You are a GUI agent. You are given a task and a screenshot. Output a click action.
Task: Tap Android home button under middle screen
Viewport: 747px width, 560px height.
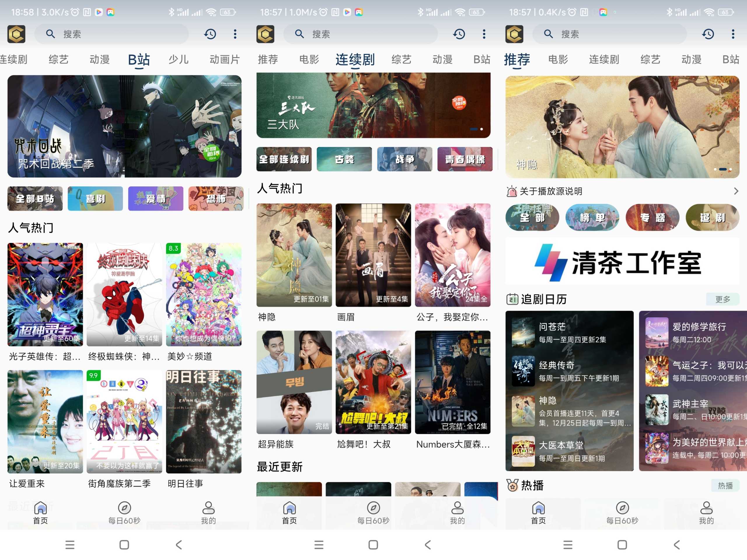(373, 545)
